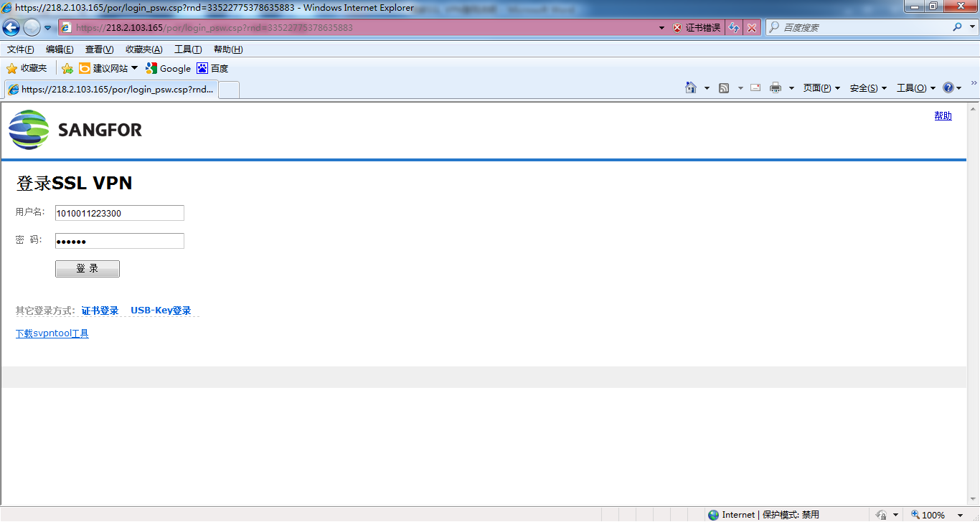Go back with the browser Back arrow
Screen dimensions: 980x522
coord(11,28)
